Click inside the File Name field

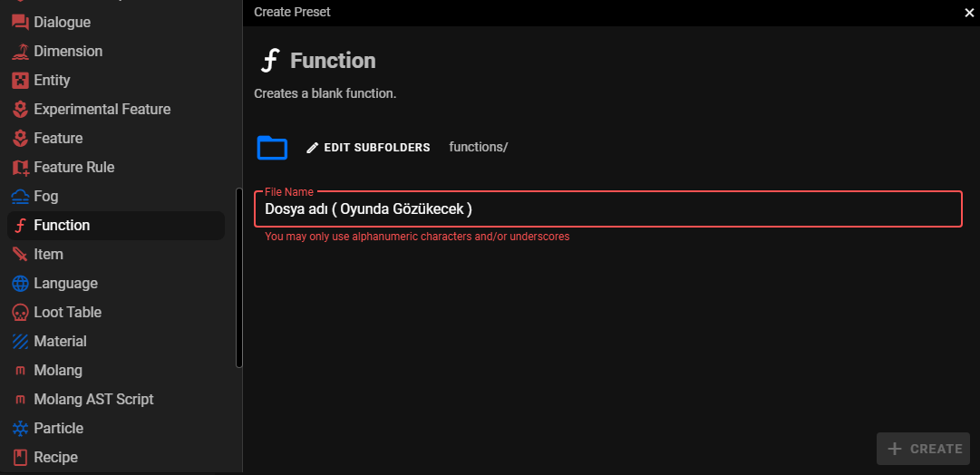coord(607,209)
